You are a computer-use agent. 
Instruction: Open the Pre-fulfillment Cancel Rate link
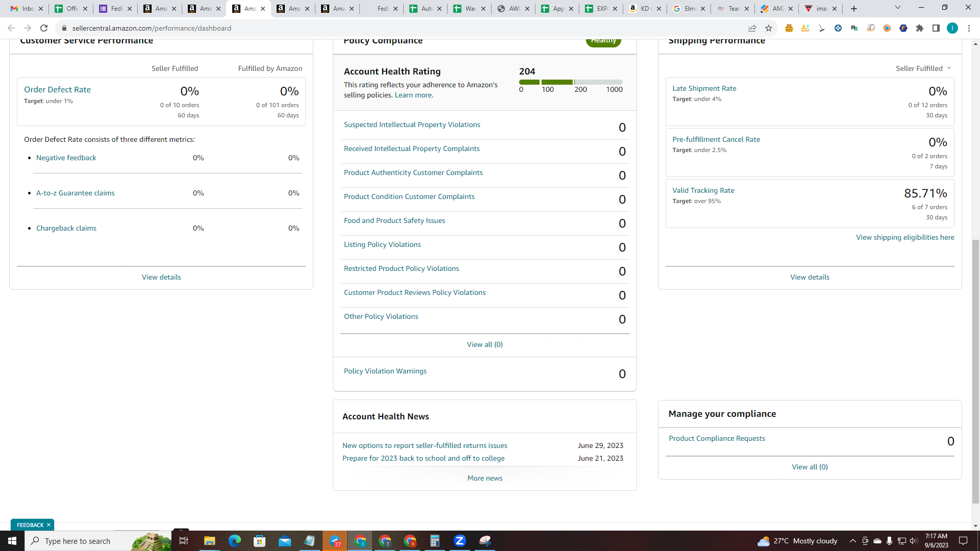[716, 140]
